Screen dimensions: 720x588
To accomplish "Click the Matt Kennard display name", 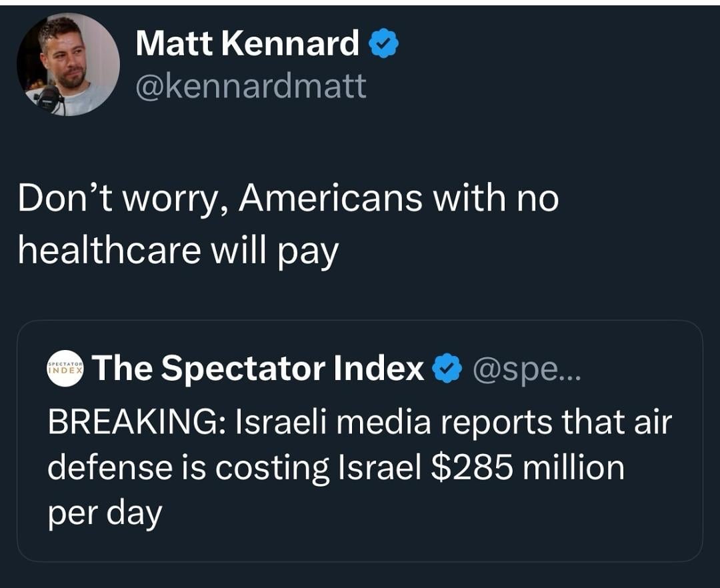I will pyautogui.click(x=247, y=45).
